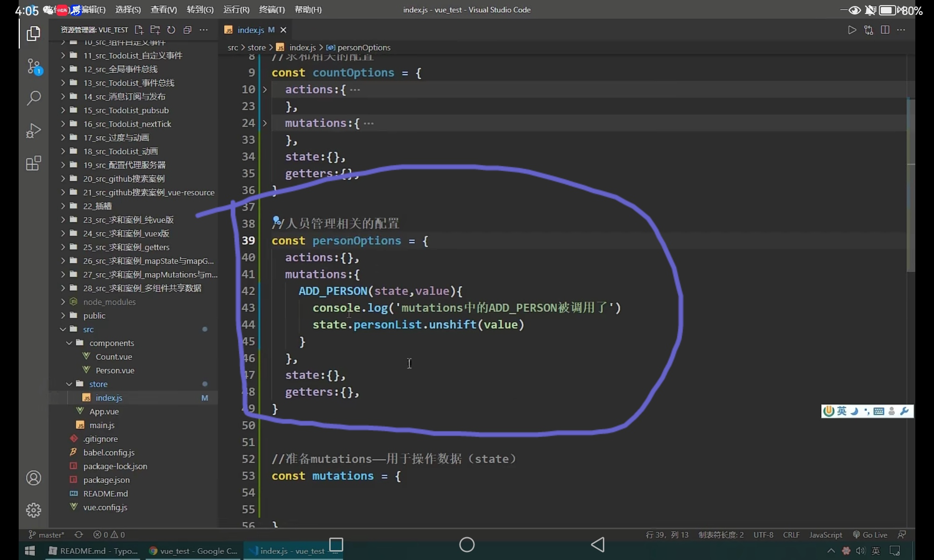
Task: Click the Run code play icon
Action: coord(852,30)
